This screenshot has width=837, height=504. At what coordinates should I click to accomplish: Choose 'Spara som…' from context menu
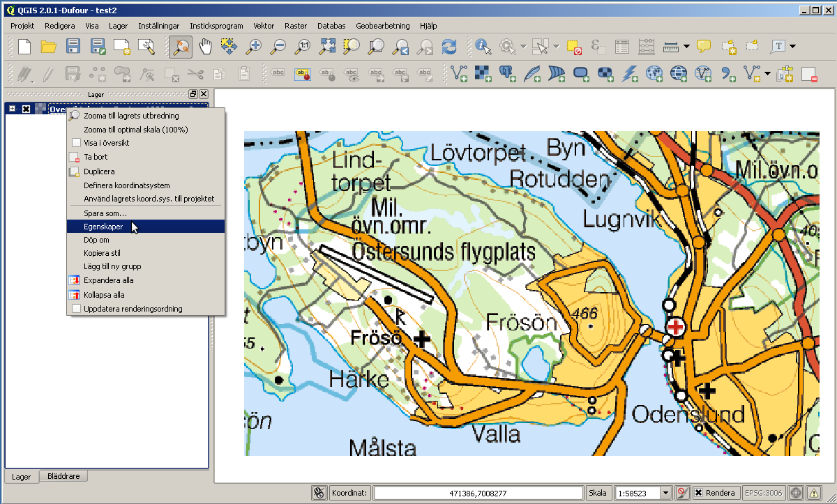[146, 213]
